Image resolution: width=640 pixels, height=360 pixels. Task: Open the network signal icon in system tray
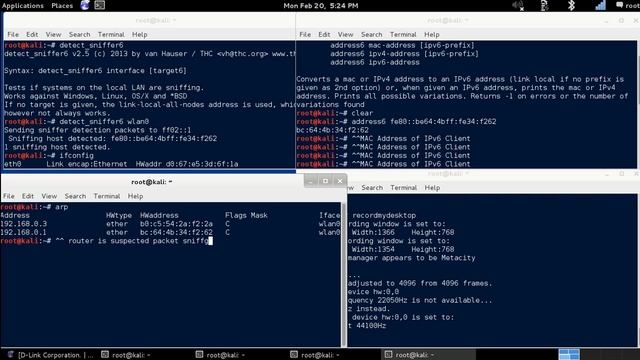[600, 5]
